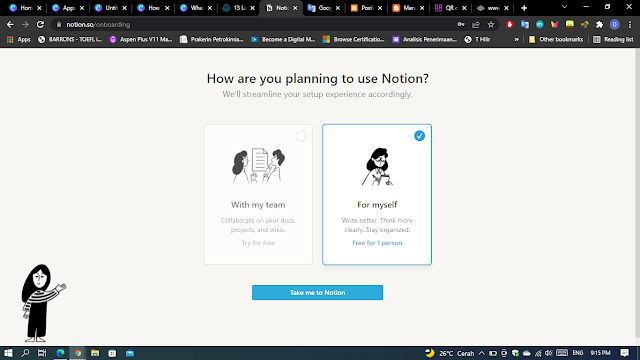Image resolution: width=640 pixels, height=360 pixels.
Task: Select the "For myself" radio checkmark
Action: coord(419,136)
